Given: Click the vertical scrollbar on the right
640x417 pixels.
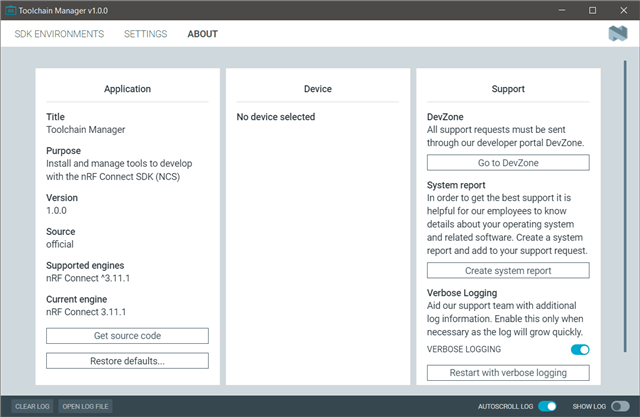Looking at the screenshot, I should 624,206.
